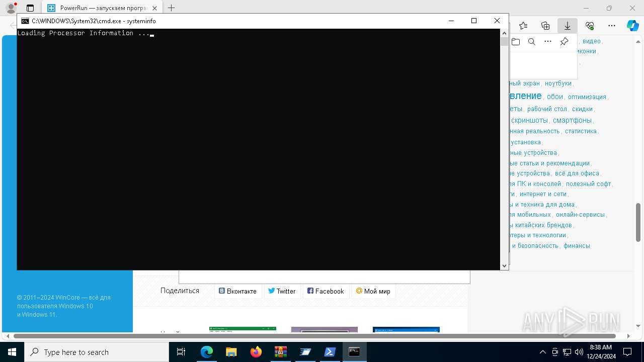Switch to cmd window on taskbar

tap(354, 352)
